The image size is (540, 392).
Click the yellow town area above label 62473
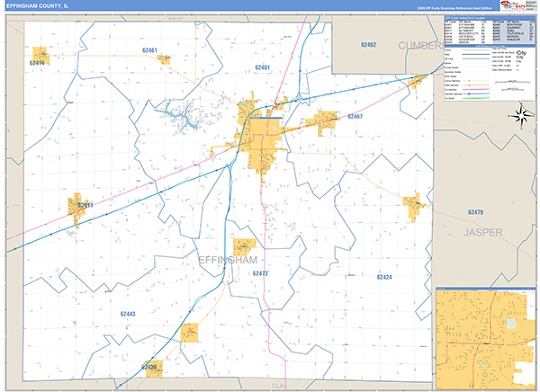click(245, 246)
